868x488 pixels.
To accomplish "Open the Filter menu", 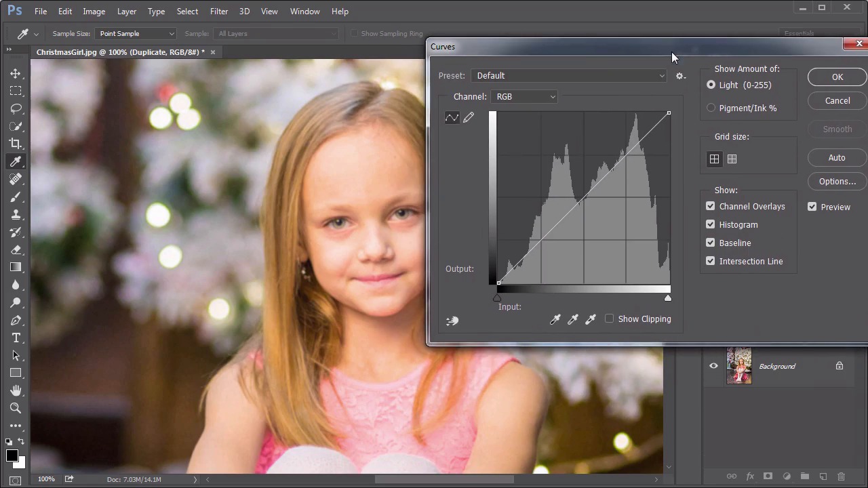I will tap(219, 12).
